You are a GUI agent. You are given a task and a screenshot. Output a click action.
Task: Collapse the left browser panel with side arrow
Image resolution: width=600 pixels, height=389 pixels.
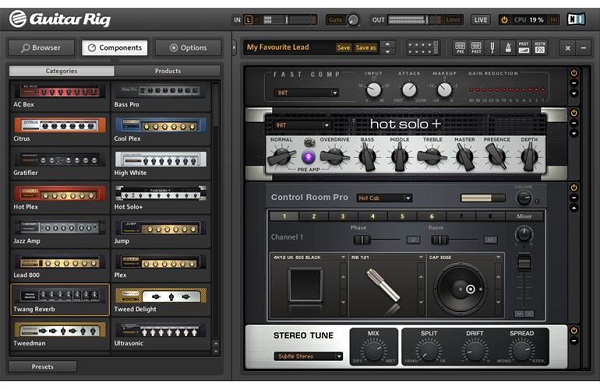(234, 48)
